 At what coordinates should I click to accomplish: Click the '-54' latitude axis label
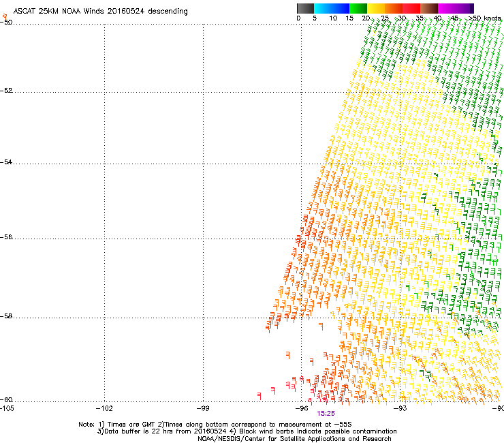tap(6, 162)
